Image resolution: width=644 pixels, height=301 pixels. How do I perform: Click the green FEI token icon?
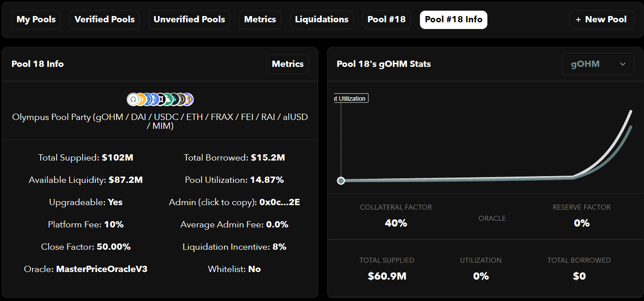coord(167,99)
